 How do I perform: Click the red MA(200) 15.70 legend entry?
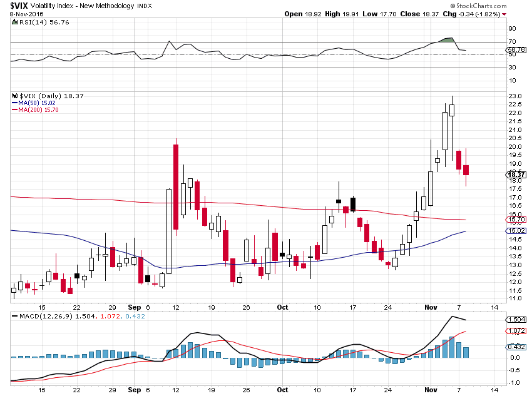(x=35, y=110)
